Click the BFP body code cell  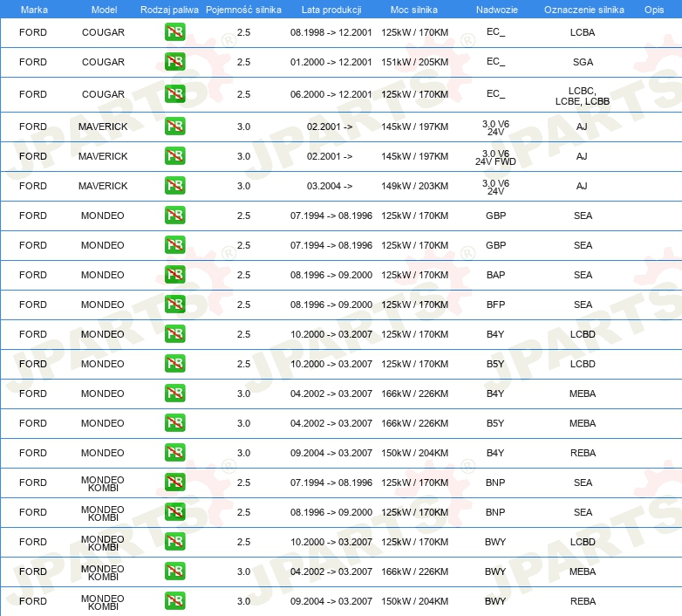[x=496, y=305]
